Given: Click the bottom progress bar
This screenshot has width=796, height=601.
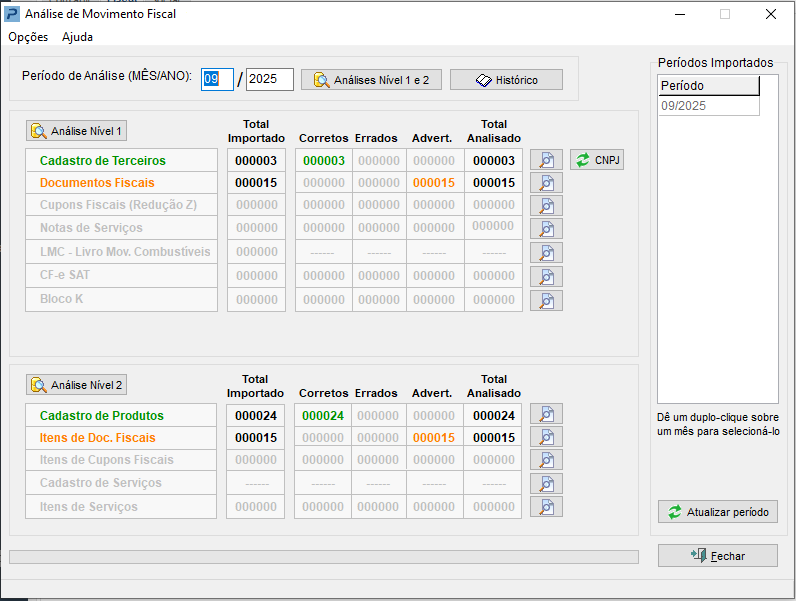Looking at the screenshot, I should pos(324,557).
